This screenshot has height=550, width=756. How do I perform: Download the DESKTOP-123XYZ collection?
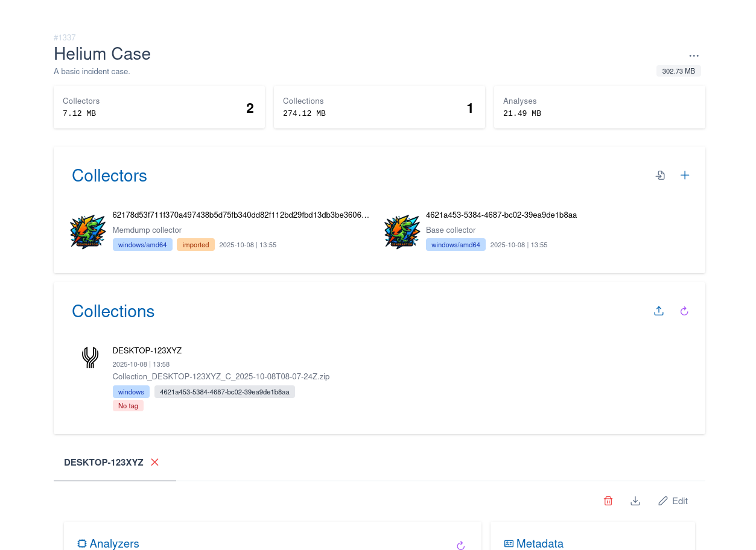point(635,501)
